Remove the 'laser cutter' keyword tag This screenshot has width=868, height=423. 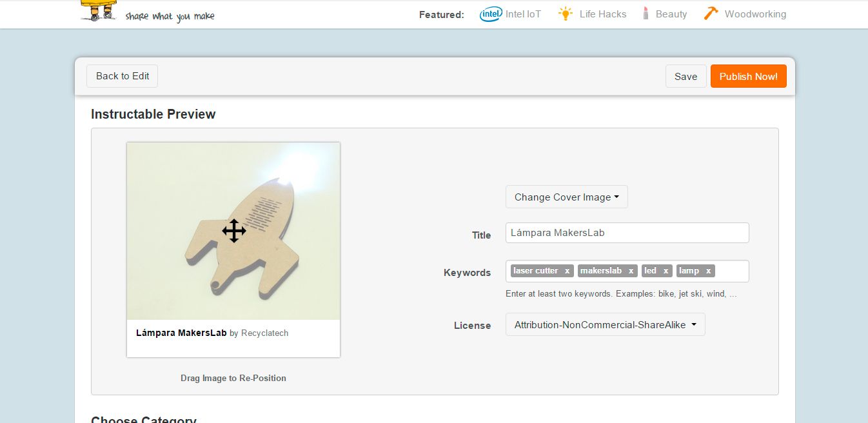click(x=567, y=271)
